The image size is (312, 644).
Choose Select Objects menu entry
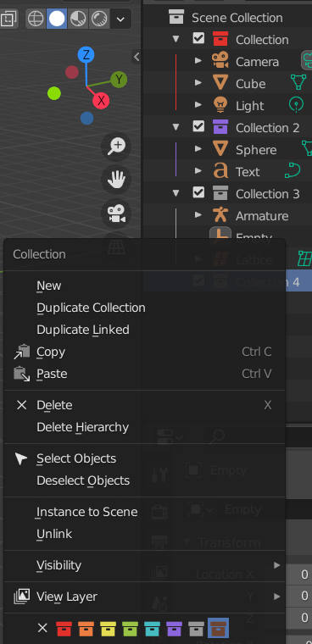(x=144, y=458)
